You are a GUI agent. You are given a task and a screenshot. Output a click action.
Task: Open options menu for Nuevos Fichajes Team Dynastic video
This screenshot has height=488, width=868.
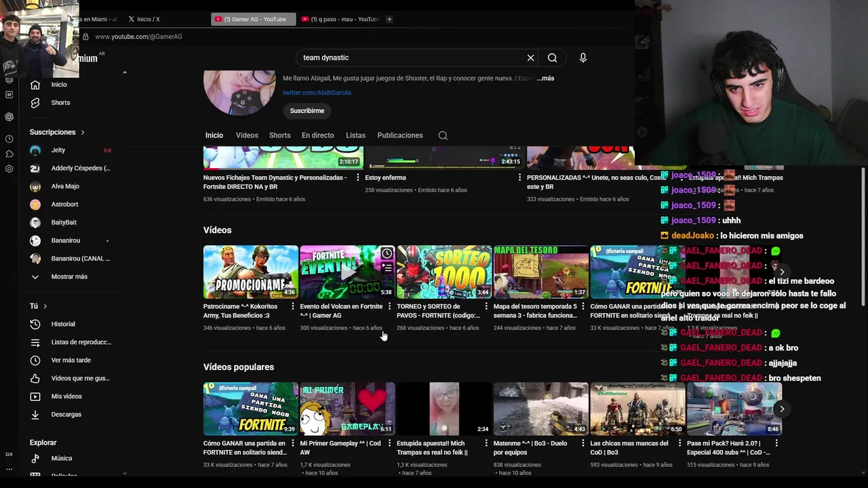[x=357, y=178]
